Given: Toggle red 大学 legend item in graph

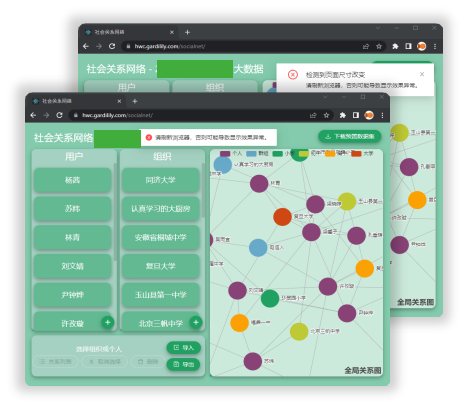Looking at the screenshot, I should pyautogui.click(x=362, y=153).
